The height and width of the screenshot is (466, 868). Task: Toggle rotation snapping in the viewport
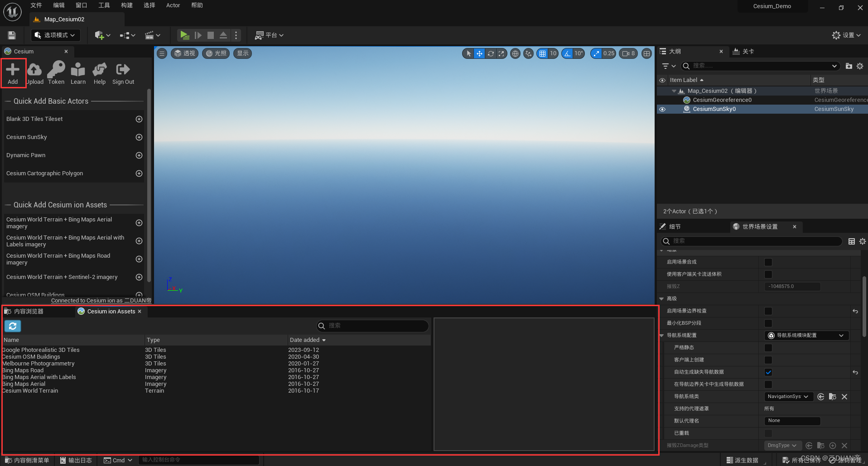tap(567, 53)
